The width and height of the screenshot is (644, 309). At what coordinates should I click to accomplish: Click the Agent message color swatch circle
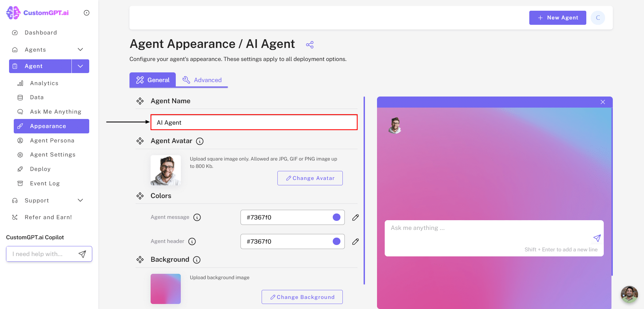pos(336,217)
